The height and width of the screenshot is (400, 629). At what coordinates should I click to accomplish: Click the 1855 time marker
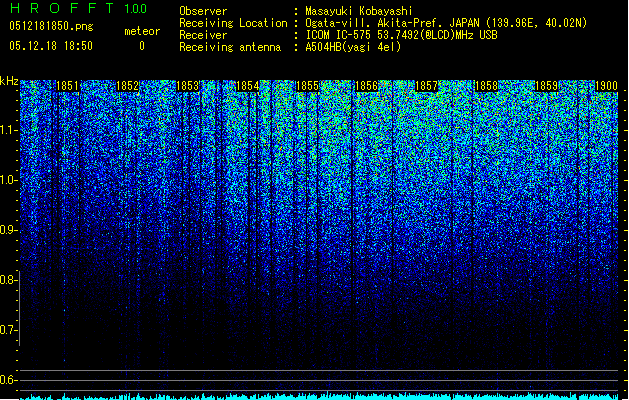point(307,86)
